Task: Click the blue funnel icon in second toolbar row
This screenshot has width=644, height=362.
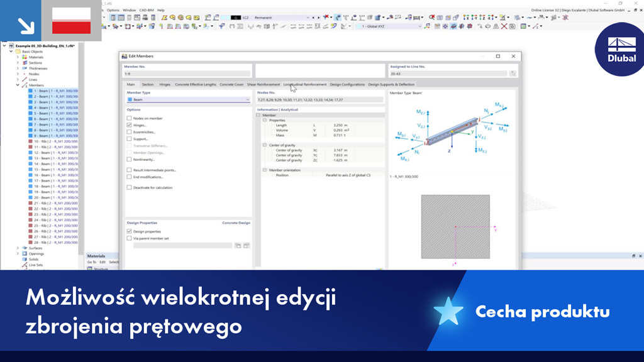Action: [222, 26]
